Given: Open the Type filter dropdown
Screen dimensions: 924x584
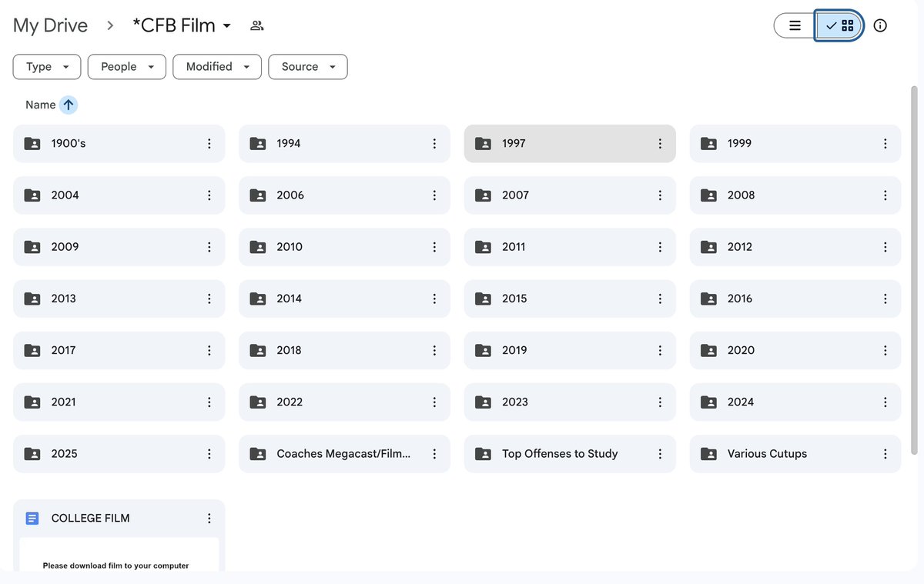Looking at the screenshot, I should (x=47, y=67).
